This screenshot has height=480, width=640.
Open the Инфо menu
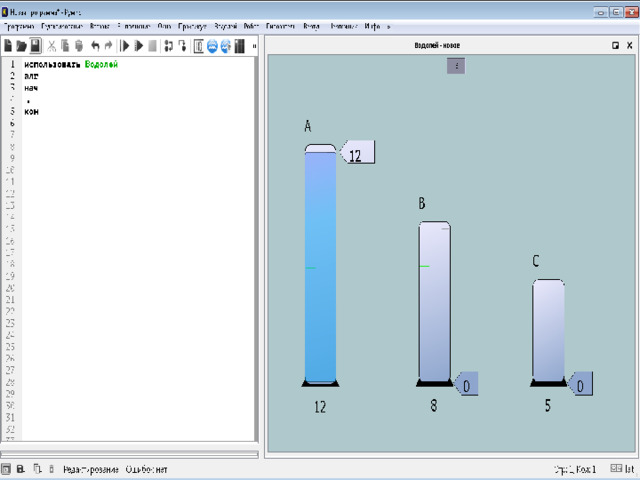(373, 27)
